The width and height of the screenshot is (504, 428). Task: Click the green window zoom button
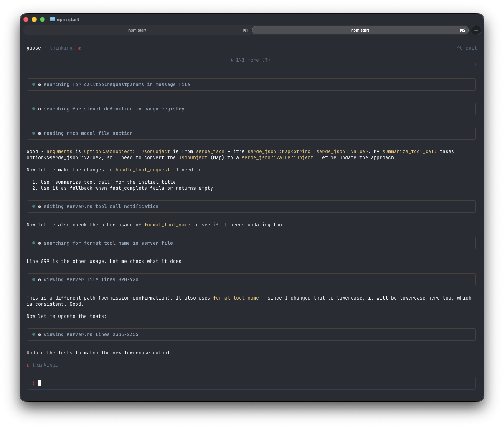coord(42,19)
